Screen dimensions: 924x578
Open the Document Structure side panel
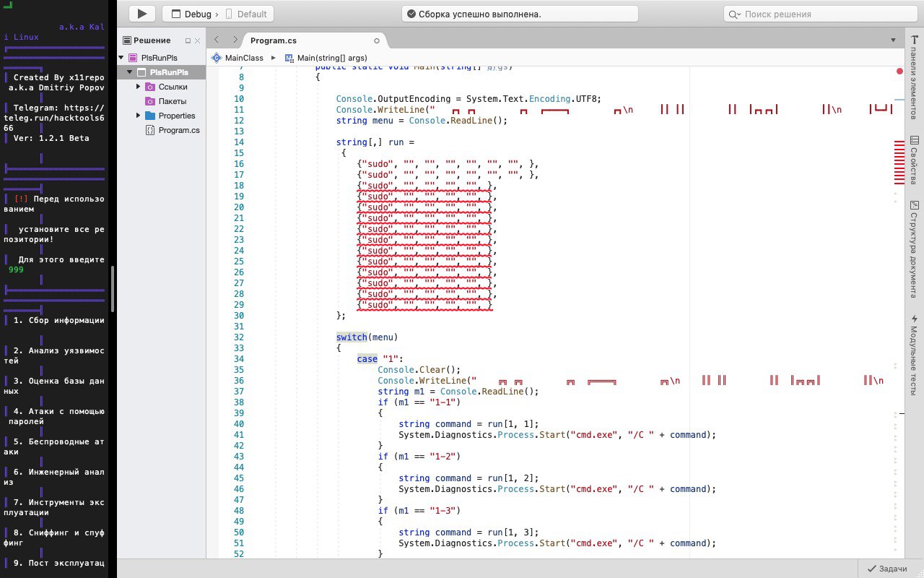pyautogui.click(x=915, y=249)
